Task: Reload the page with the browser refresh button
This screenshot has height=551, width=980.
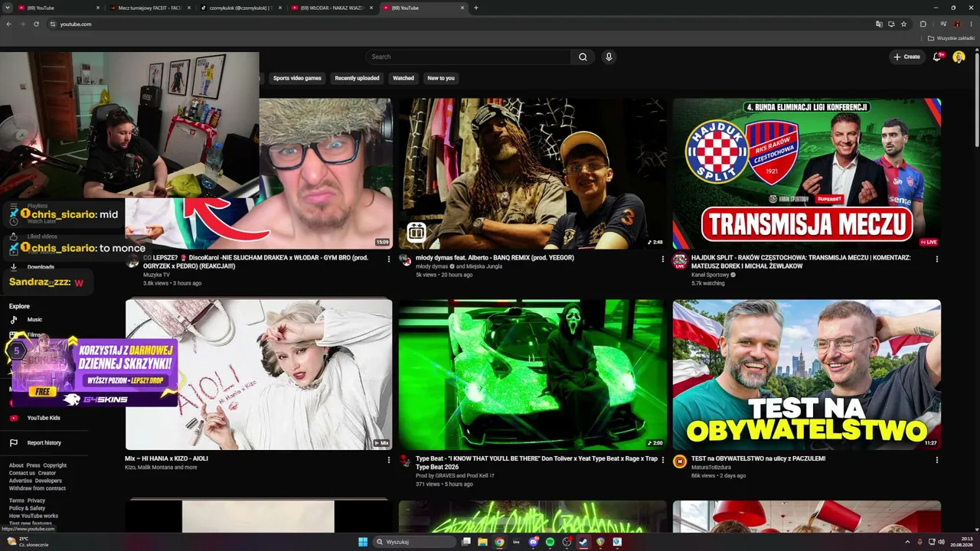Action: (x=36, y=24)
